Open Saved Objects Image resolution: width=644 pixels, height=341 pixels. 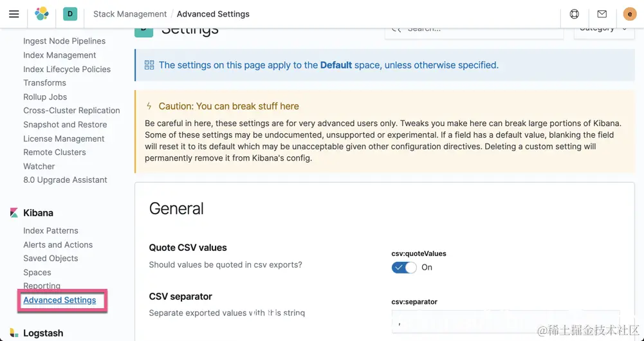coord(51,259)
